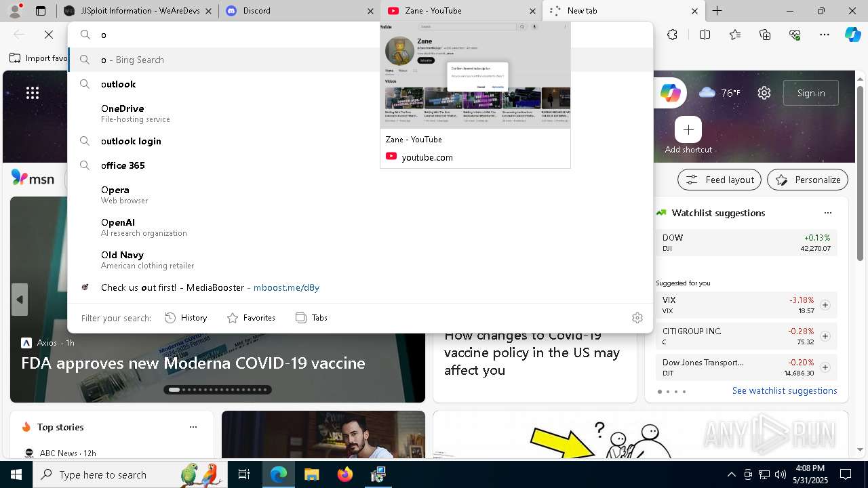Open the Extensions puzzle icon
The image size is (868, 488).
coord(672,35)
